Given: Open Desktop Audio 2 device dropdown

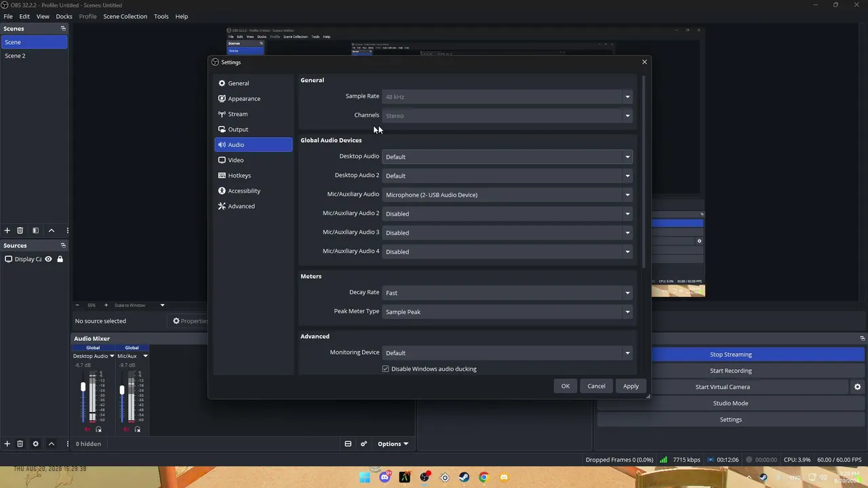Looking at the screenshot, I should 507,176.
